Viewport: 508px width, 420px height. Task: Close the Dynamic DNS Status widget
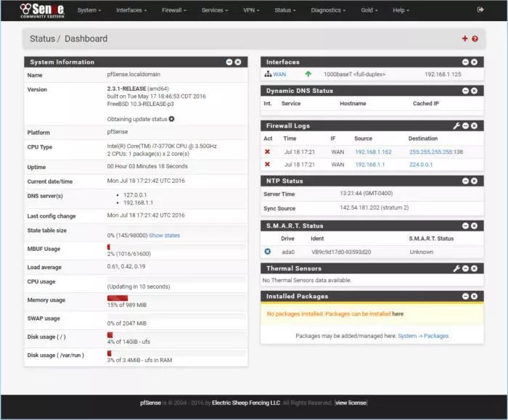[x=474, y=91]
